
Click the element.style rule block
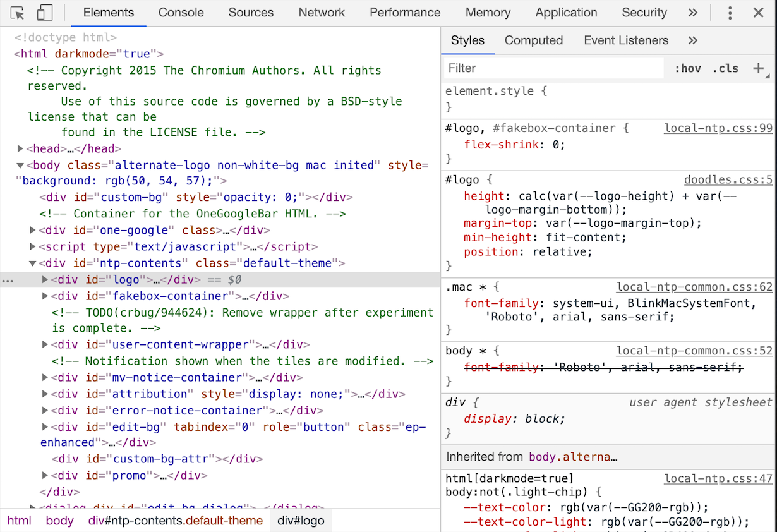coord(609,99)
